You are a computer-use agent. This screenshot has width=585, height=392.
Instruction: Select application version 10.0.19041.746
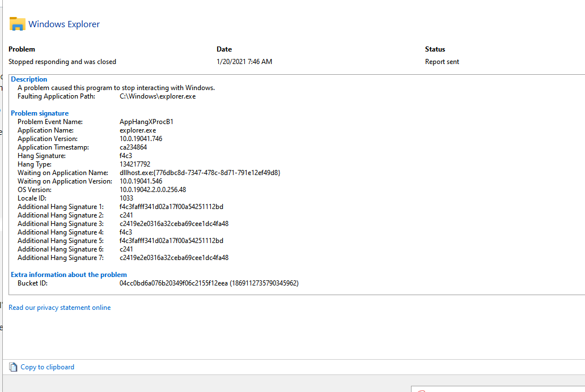pos(141,139)
